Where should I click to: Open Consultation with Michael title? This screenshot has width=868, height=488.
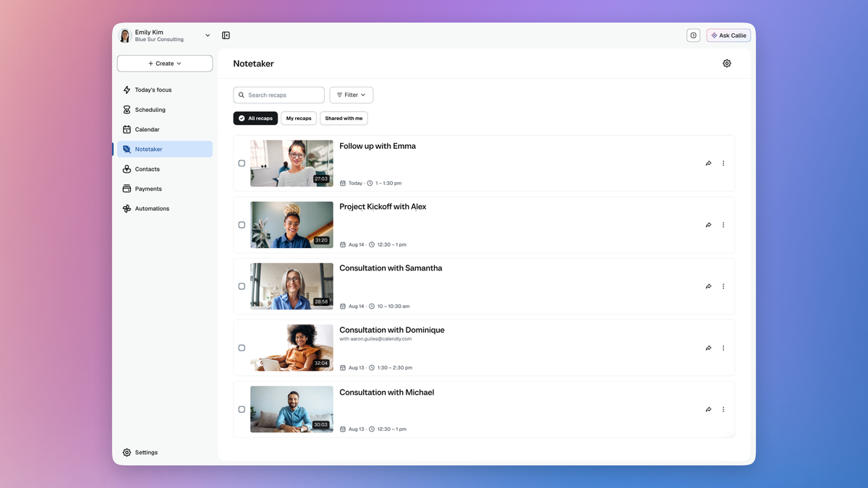pyautogui.click(x=387, y=393)
